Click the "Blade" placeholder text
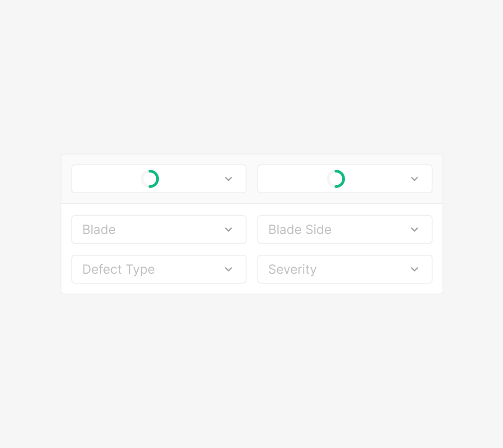This screenshot has height=448, width=503. (x=99, y=229)
